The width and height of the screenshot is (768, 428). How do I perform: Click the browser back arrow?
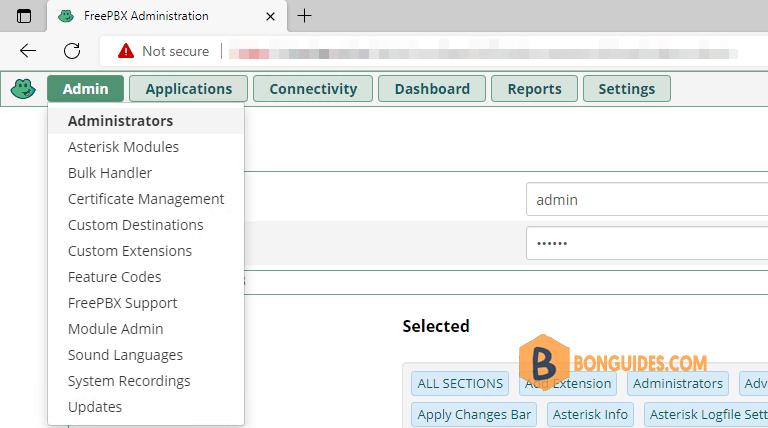coord(28,50)
